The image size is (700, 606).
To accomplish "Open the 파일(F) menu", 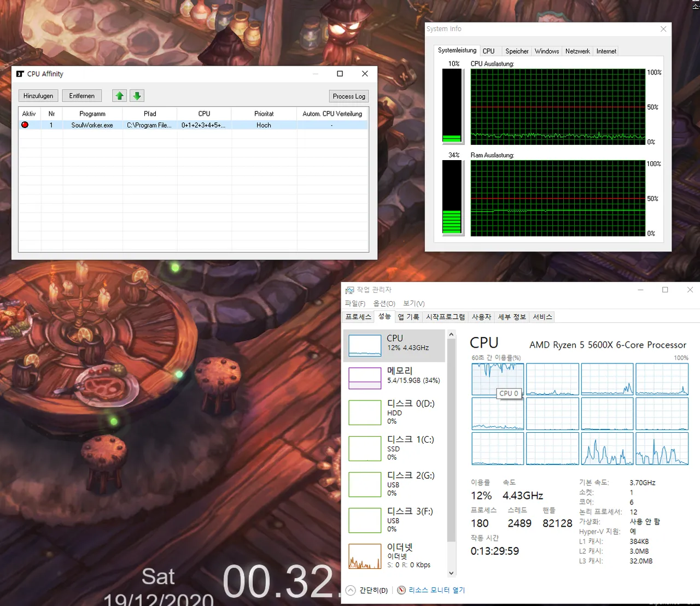I will [355, 303].
